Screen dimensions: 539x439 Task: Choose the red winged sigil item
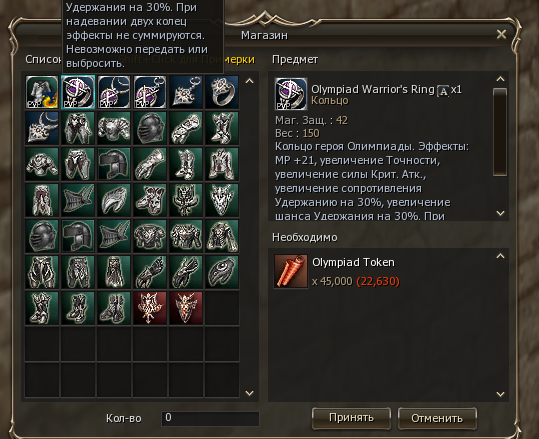coord(150,308)
